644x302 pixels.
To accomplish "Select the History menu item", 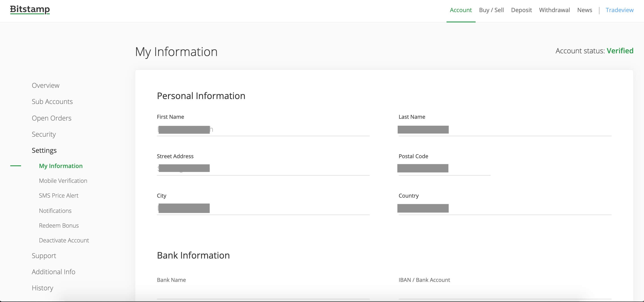I will click(42, 288).
